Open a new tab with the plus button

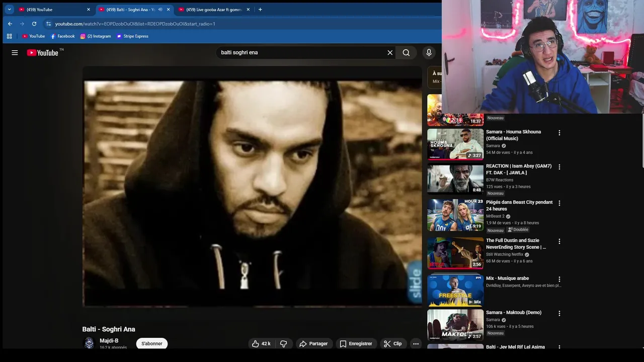(260, 10)
